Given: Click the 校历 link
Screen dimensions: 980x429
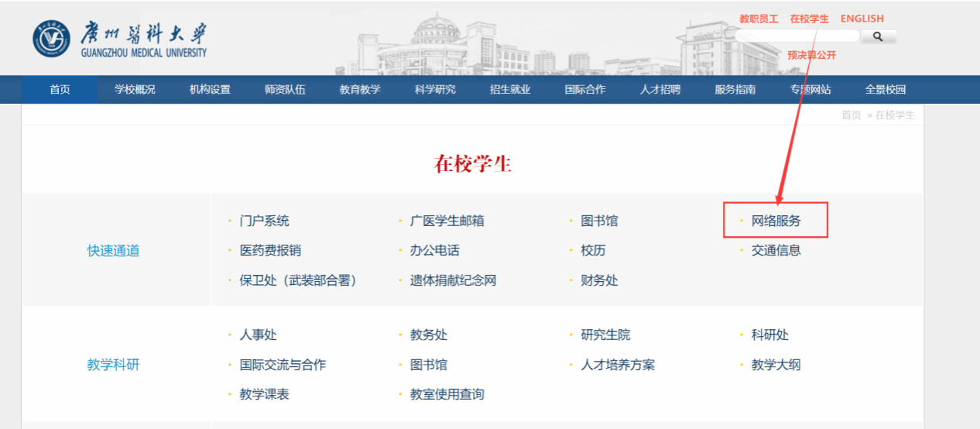Looking at the screenshot, I should pos(594,250).
